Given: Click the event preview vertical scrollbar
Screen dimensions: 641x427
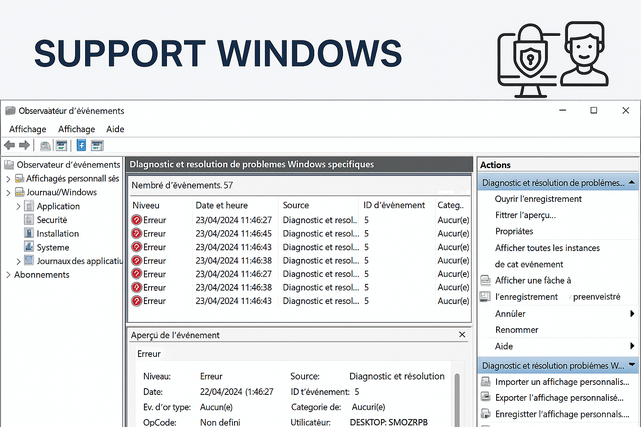Looking at the screenshot, I should [x=457, y=399].
